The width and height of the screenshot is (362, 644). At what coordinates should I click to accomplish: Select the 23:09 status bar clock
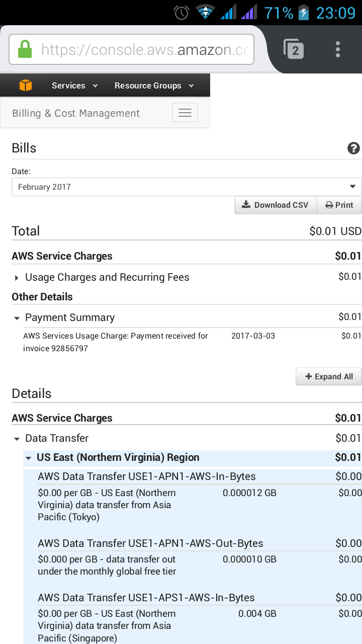pos(335,13)
